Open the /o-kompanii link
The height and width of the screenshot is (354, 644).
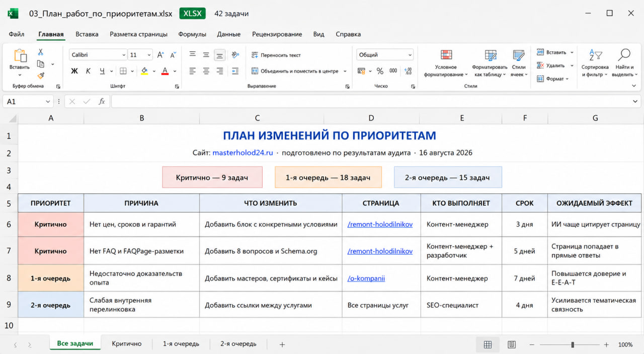366,278
